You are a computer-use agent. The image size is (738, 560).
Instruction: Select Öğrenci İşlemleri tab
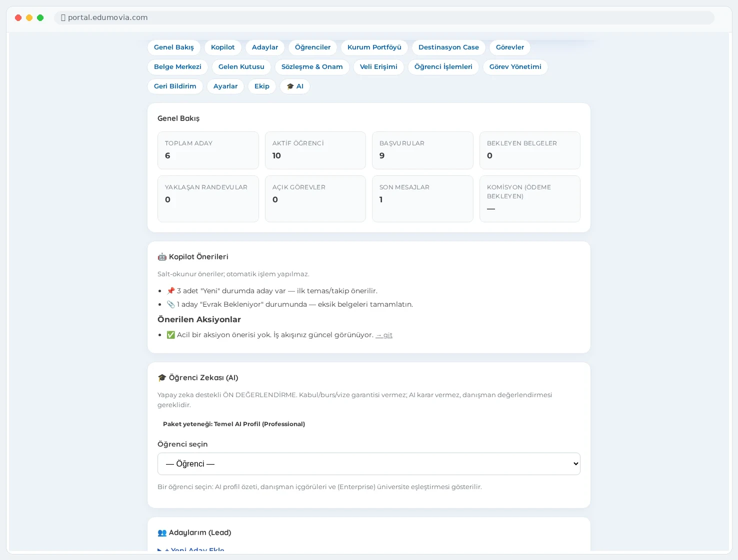(x=443, y=67)
